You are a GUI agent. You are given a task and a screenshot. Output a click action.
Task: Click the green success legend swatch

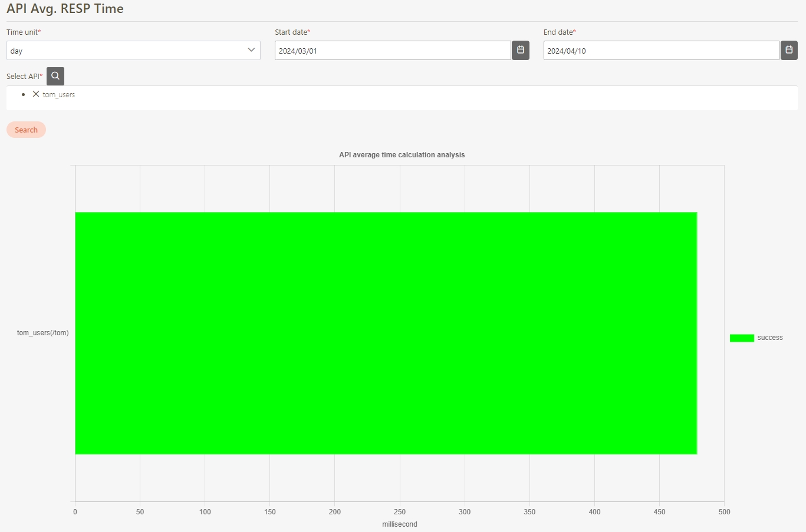pyautogui.click(x=742, y=338)
